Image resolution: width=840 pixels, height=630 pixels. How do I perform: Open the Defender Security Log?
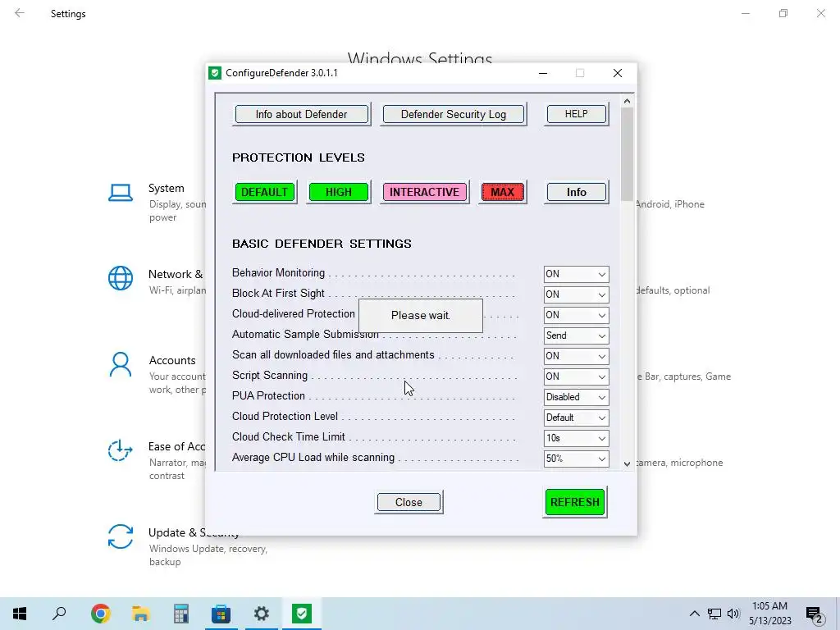pyautogui.click(x=453, y=114)
